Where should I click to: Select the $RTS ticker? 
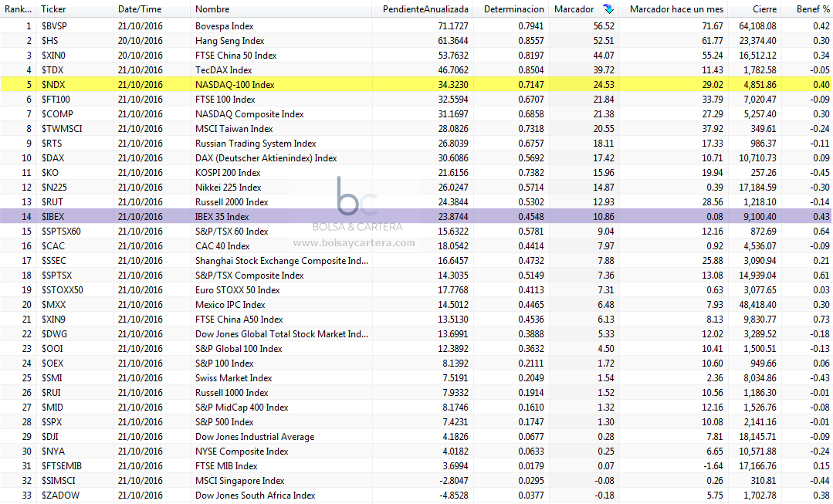(52, 144)
